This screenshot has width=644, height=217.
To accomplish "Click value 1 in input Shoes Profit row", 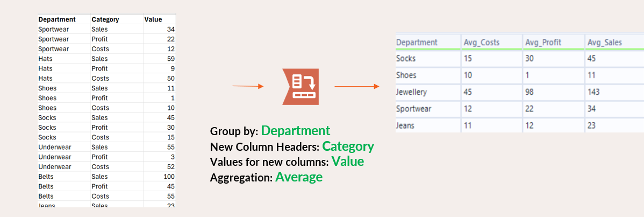I will tap(173, 98).
